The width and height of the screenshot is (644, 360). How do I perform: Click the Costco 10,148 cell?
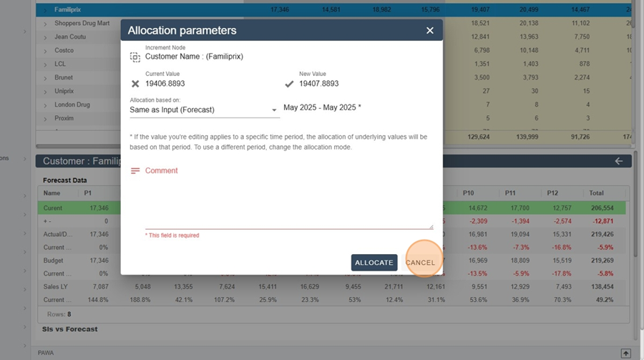[529, 51]
